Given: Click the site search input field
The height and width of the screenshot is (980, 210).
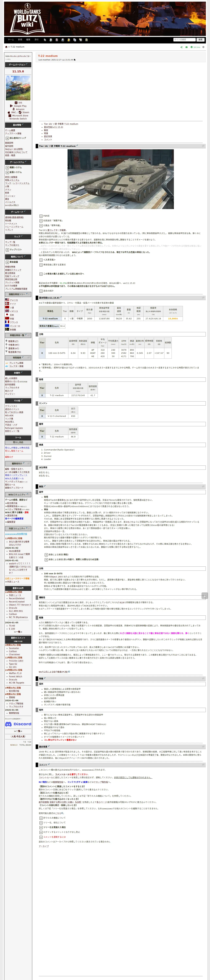Looking at the screenshot, I should point(184,40).
